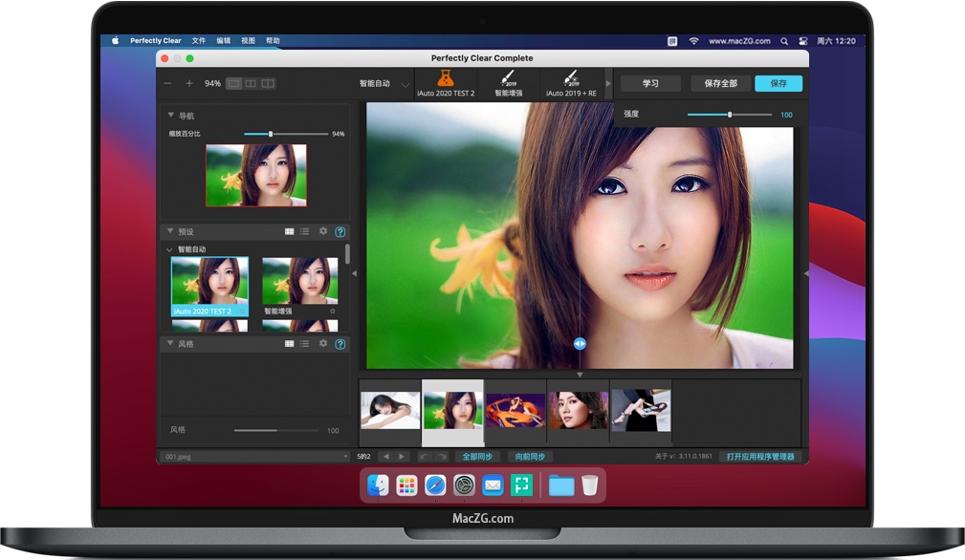
Task: Click the 保存 save button
Action: (x=778, y=83)
